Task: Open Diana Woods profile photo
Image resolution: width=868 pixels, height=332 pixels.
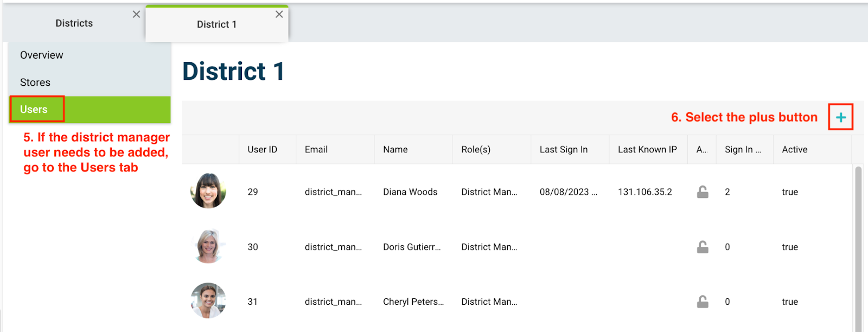Action: (208, 191)
